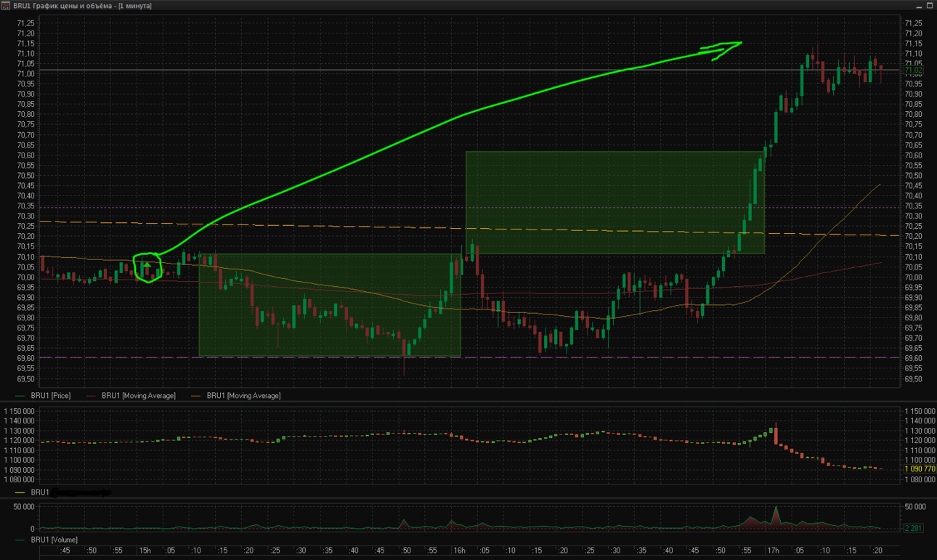Select the orange BRU1 [Moving Average] legend entry

pyautogui.click(x=236, y=396)
